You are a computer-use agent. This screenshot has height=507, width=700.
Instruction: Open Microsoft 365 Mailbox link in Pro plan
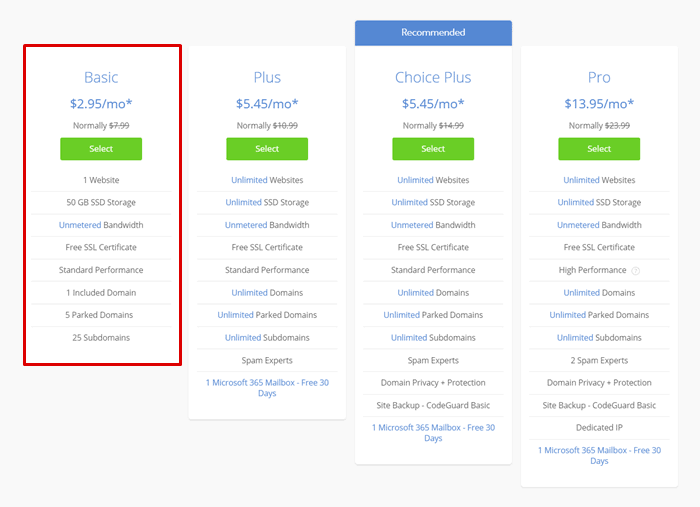[x=599, y=455]
